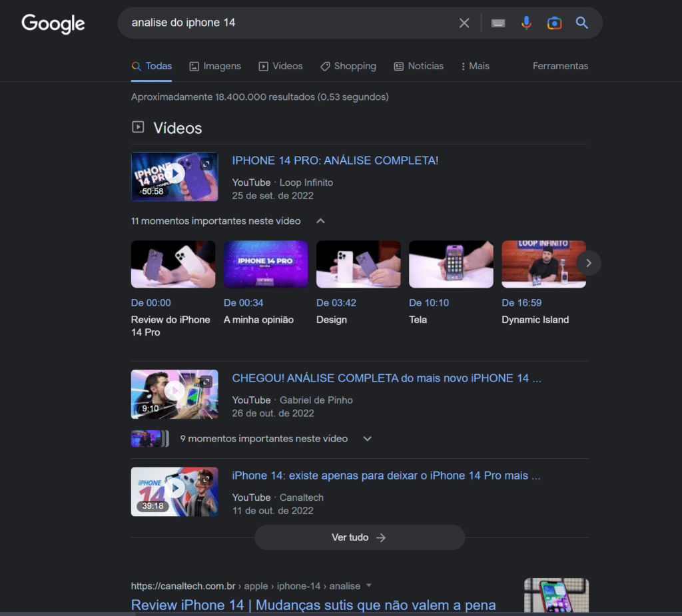Open dropdown arrow next to canaltech.com.br URL
The height and width of the screenshot is (616, 682).
click(x=369, y=585)
